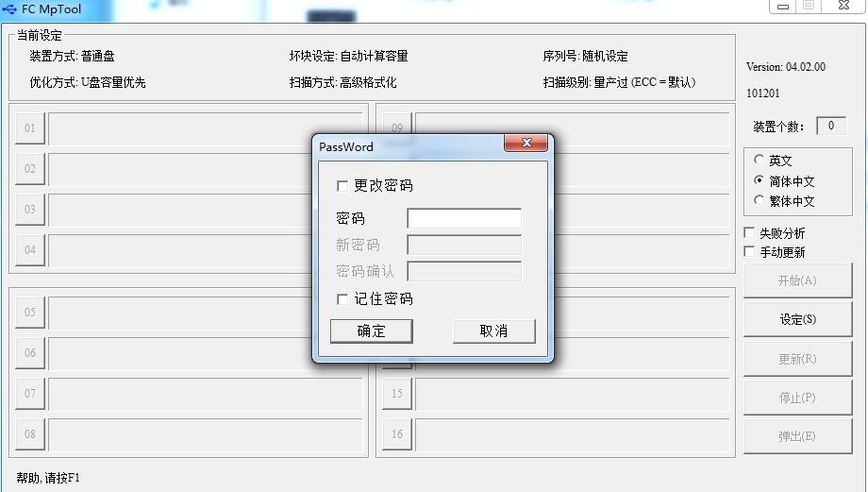Screen dimensions: 868x492
Task: Click the 坏块设定: 自动计算容量 text
Action: tap(348, 56)
